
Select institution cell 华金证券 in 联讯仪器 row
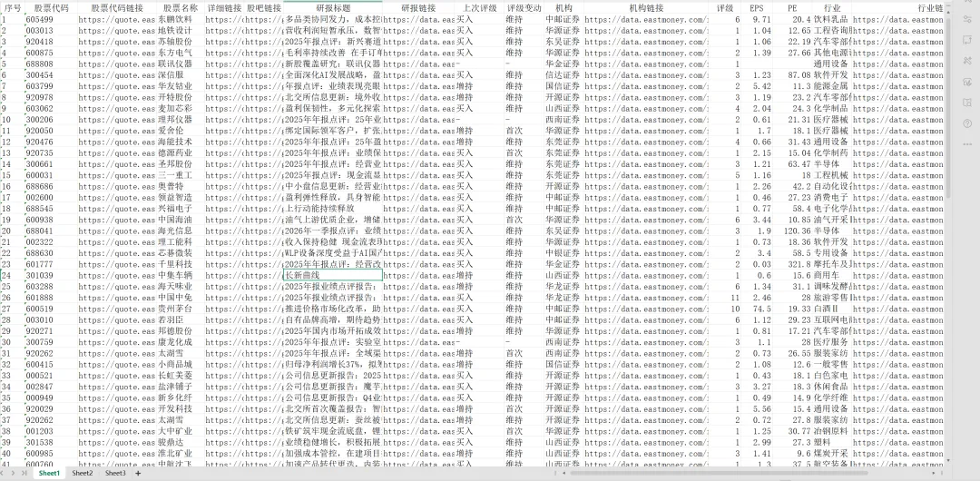pyautogui.click(x=563, y=64)
